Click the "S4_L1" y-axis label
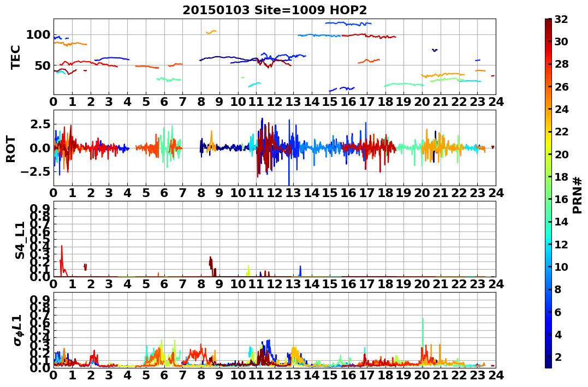Screen dimensions: 588x387 20,240
